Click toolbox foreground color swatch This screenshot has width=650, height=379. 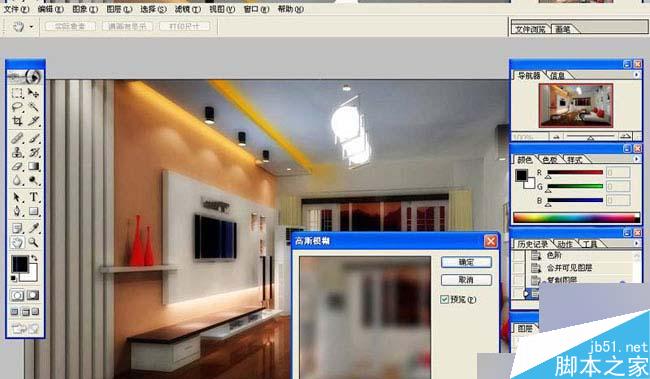[19, 264]
